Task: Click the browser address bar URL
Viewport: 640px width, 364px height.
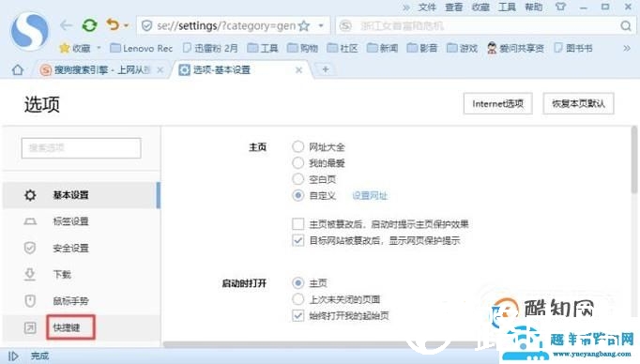Action: coord(226,26)
